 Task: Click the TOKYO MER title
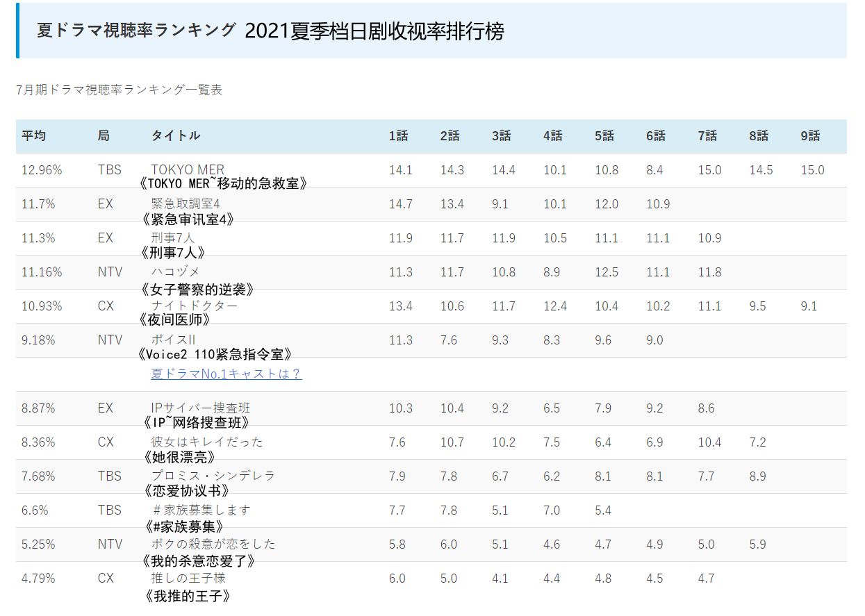[188, 170]
